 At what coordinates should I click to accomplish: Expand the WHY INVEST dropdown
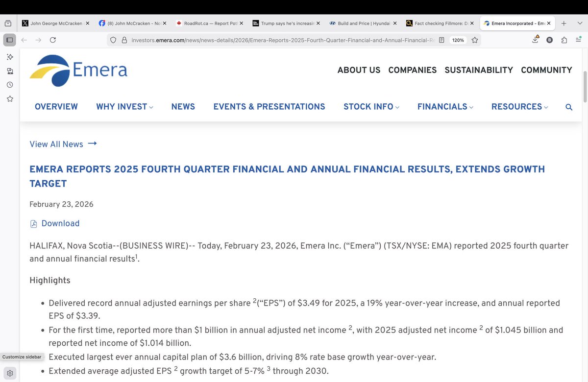(124, 107)
